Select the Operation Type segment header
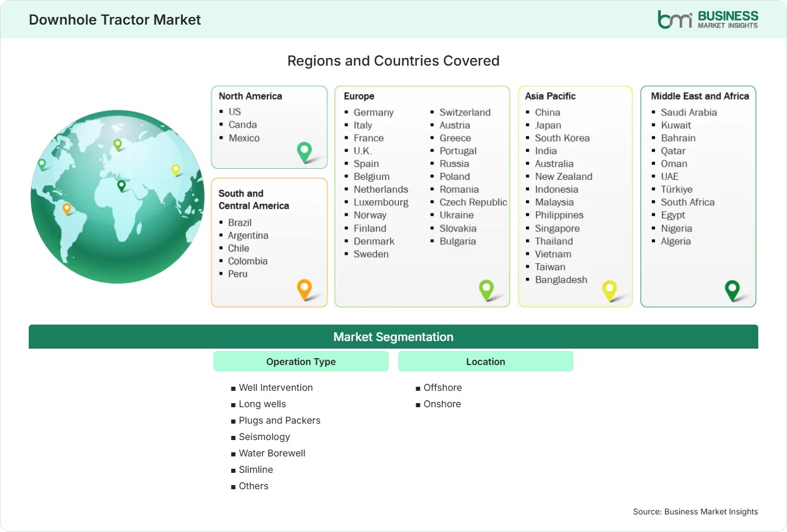The image size is (787, 532). coord(301,362)
